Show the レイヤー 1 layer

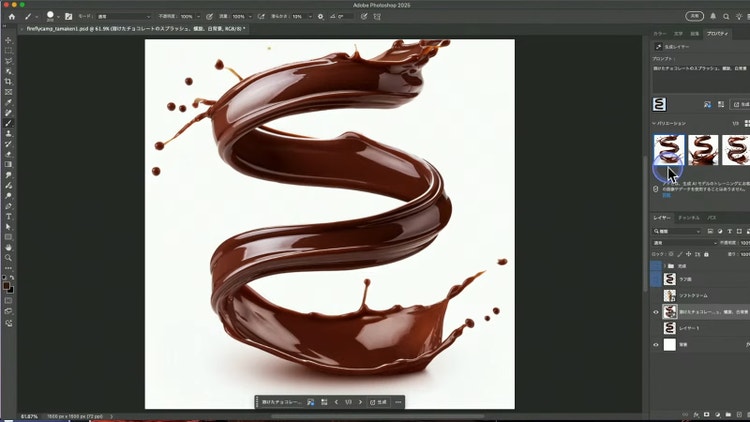(656, 328)
